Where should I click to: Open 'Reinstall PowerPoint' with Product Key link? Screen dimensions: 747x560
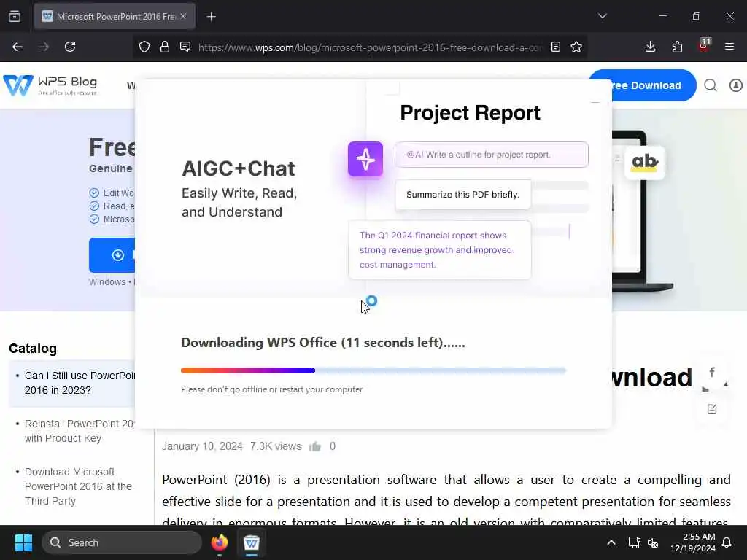pyautogui.click(x=80, y=431)
